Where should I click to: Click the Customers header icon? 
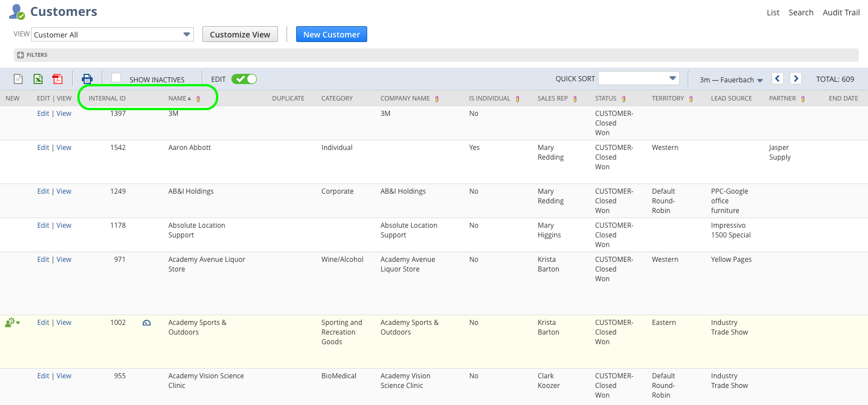16,11
